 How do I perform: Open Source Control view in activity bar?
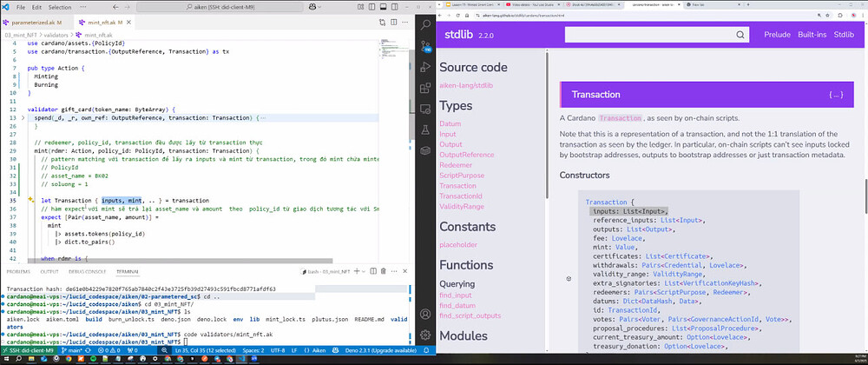pyautogui.click(x=425, y=46)
